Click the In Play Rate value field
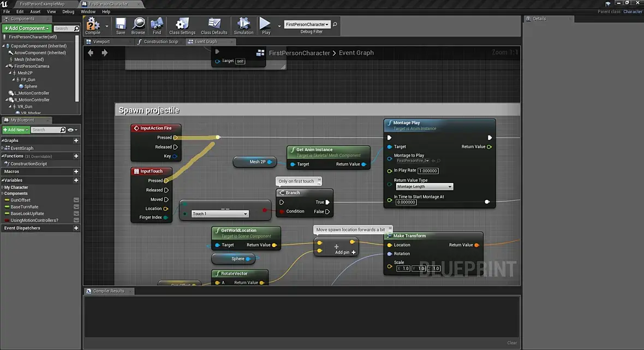644x350 pixels. pos(428,171)
